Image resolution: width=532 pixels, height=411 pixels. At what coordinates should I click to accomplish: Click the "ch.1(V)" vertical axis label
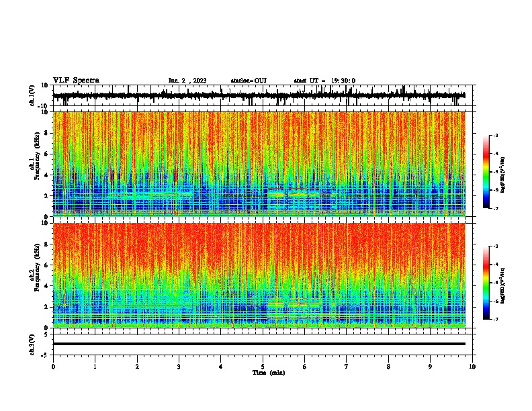tap(32, 95)
